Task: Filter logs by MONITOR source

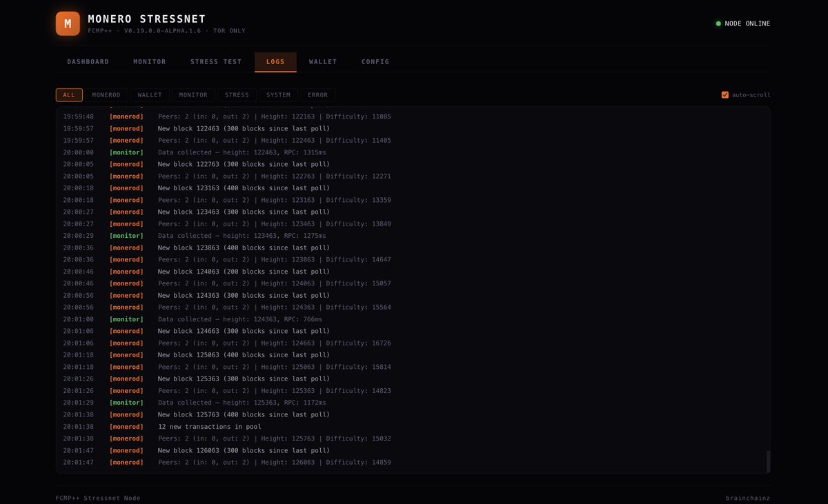Action: (193, 95)
